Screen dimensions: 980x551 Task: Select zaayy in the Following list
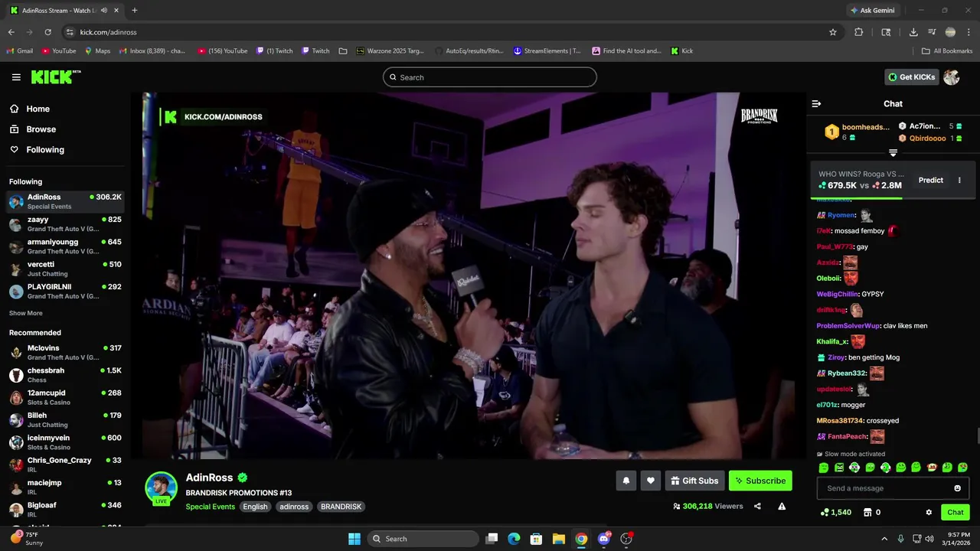click(64, 223)
